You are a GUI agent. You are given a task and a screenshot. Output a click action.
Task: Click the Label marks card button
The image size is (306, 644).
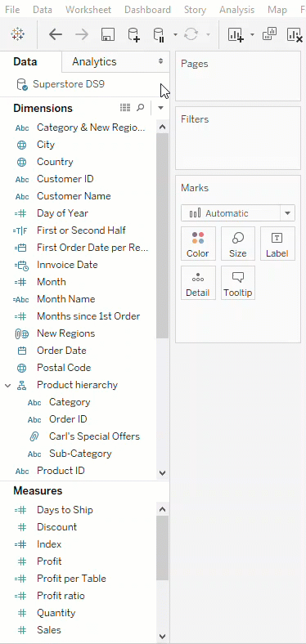click(x=277, y=244)
